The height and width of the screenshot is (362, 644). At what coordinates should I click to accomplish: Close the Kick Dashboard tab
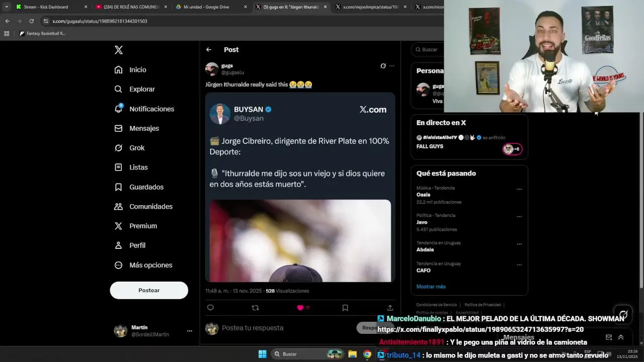(86, 7)
